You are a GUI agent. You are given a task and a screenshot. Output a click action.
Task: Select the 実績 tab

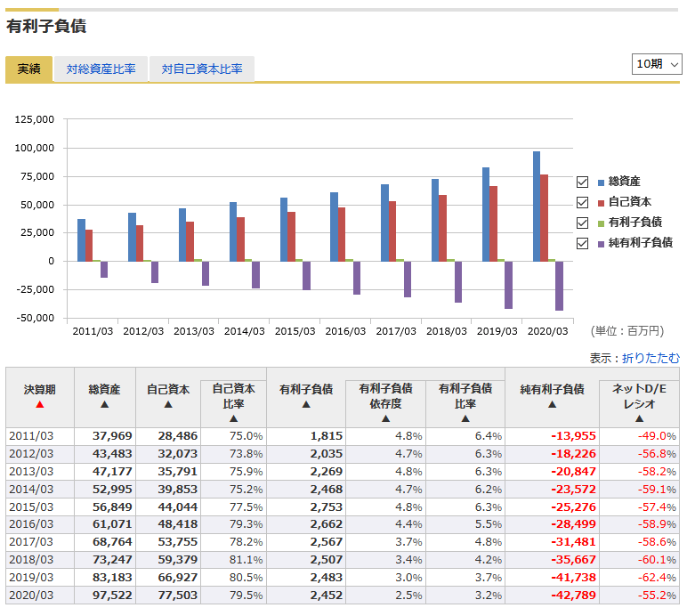(x=29, y=69)
